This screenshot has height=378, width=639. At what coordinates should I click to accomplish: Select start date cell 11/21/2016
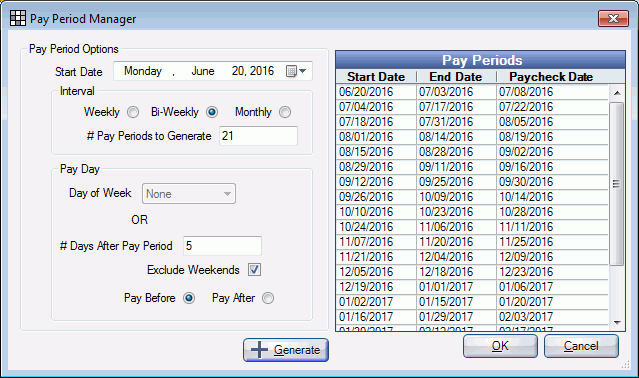(x=376, y=257)
